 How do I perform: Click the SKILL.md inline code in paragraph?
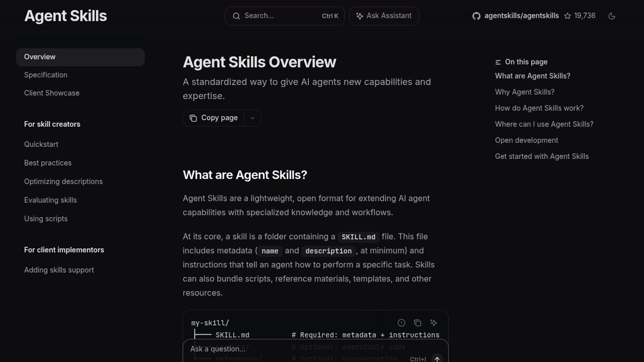click(358, 237)
